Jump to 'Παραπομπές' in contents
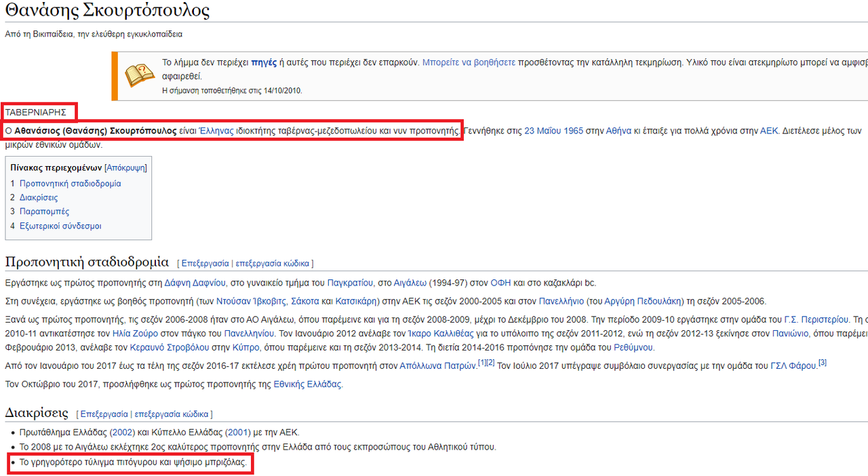 click(44, 212)
